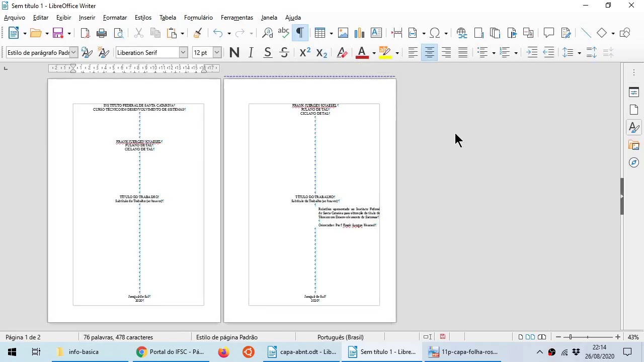Image resolution: width=644 pixels, height=362 pixels.
Task: Print the document using the printer icon
Action: click(102, 33)
